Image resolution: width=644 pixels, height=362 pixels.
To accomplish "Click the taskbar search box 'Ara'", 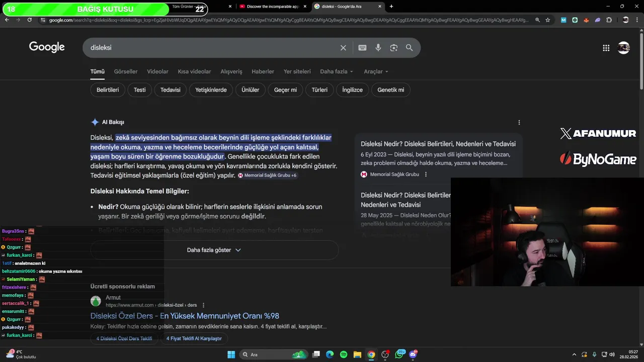I will pyautogui.click(x=274, y=354).
